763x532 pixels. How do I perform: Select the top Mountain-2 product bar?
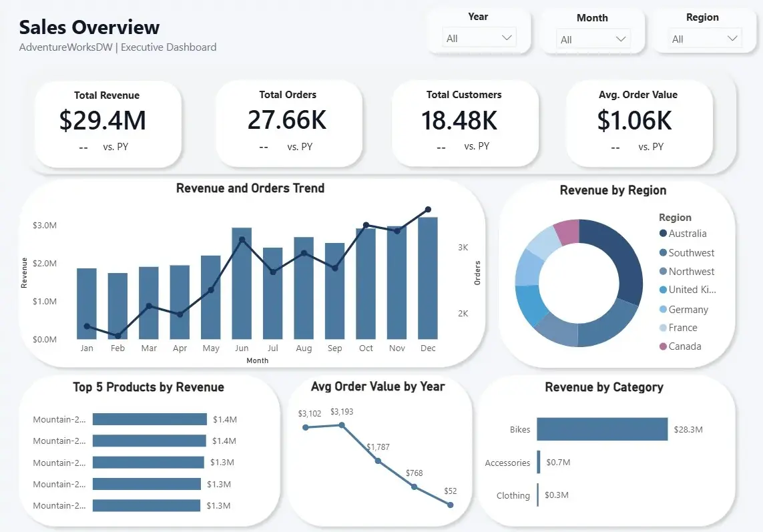click(x=150, y=419)
